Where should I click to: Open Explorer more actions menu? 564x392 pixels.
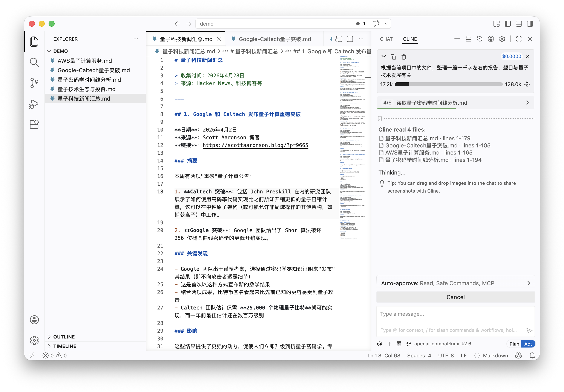click(136, 39)
